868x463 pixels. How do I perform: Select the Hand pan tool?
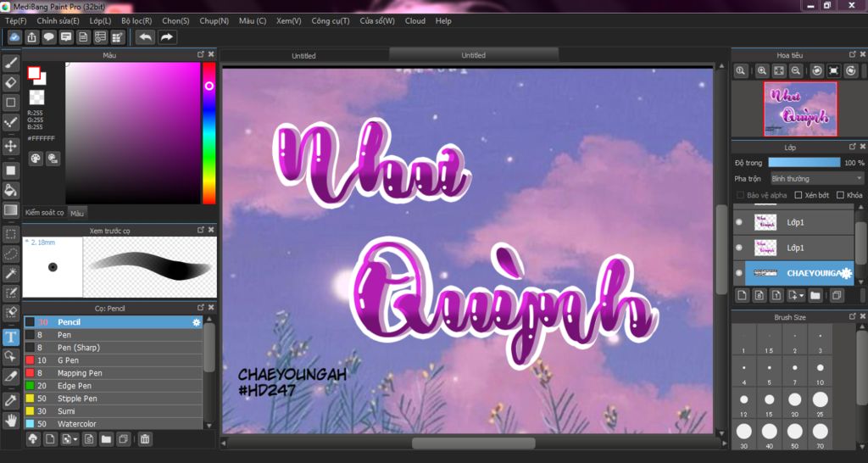tap(10, 421)
